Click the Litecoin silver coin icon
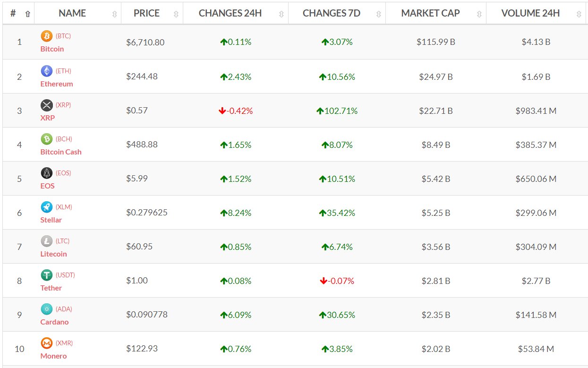 coord(47,241)
